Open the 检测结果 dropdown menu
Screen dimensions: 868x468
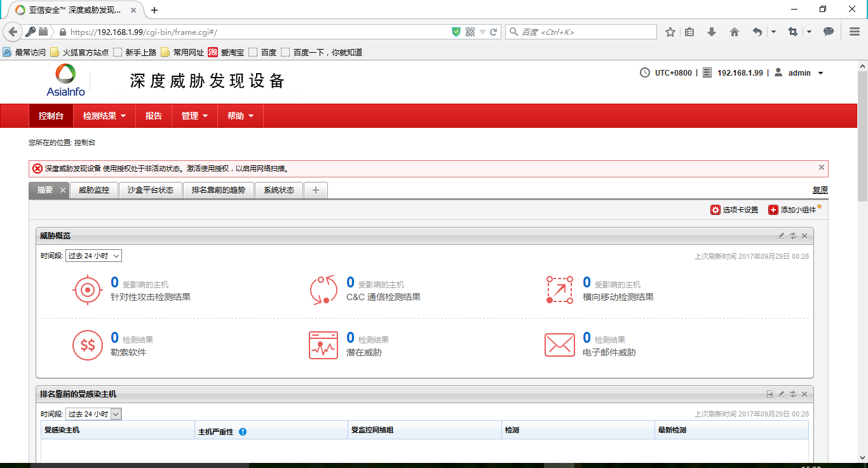(104, 116)
